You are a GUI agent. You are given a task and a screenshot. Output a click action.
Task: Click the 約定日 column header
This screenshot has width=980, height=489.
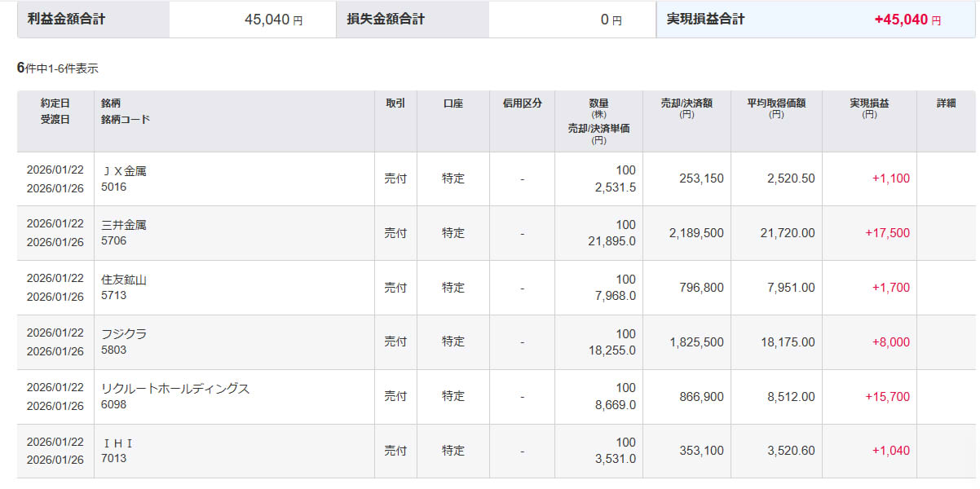tap(55, 104)
